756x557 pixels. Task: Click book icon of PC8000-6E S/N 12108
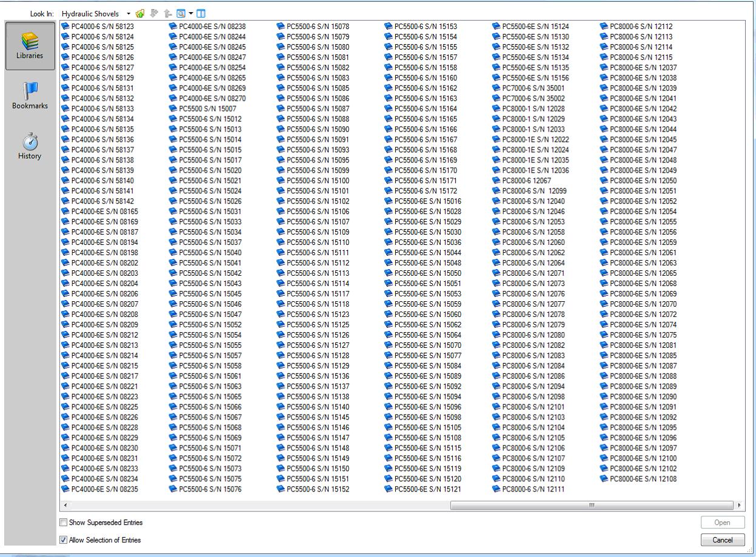pyautogui.click(x=604, y=479)
